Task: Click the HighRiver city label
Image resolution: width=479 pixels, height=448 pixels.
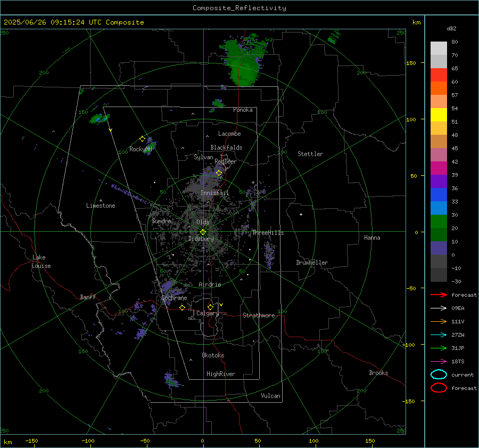Action: [x=221, y=374]
